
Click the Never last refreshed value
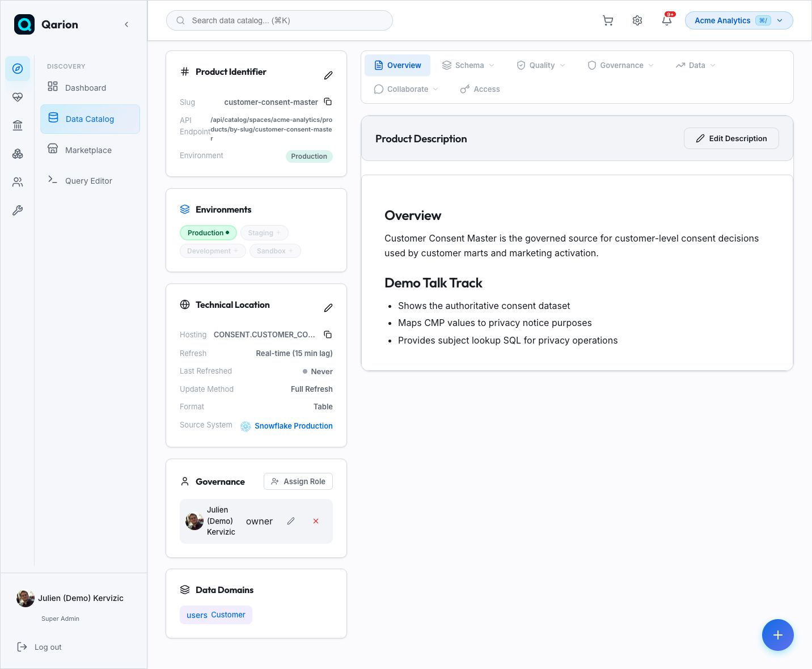(x=318, y=371)
